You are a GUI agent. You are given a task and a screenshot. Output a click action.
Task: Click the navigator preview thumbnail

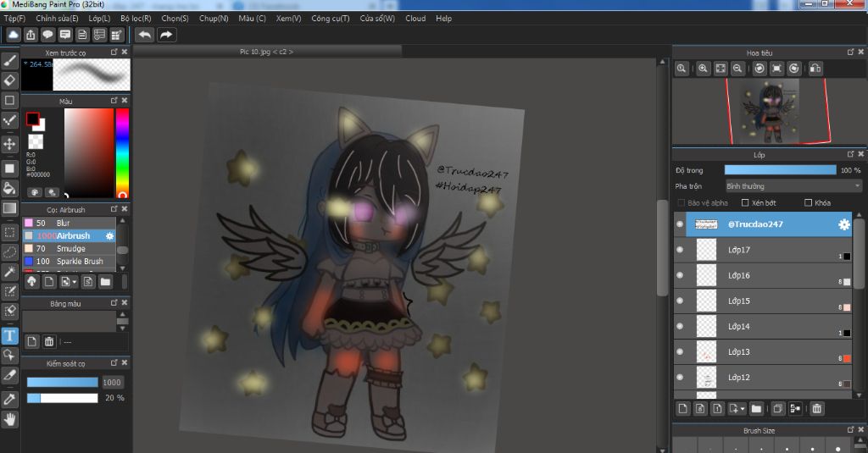tap(770, 111)
